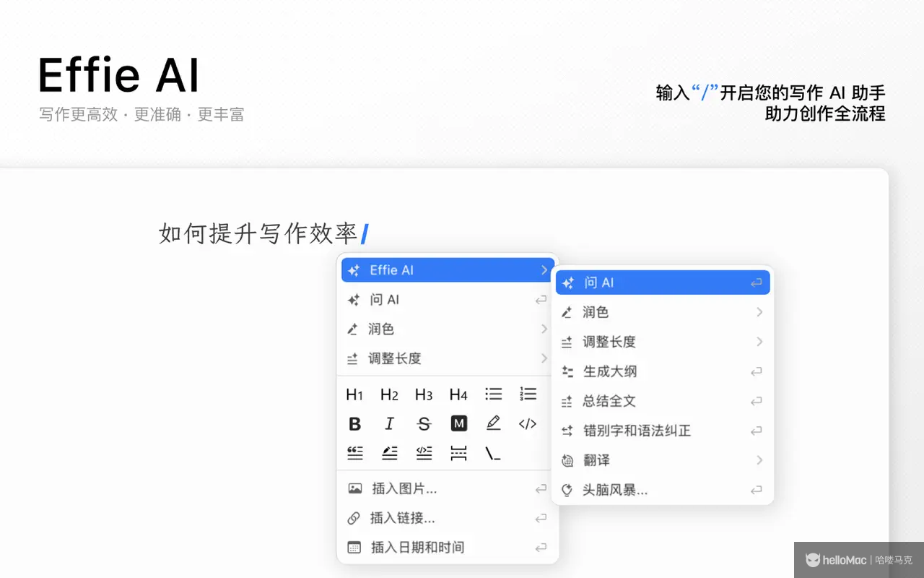Viewport: 924px width, 578px height.
Task: Select 总结全文 in the submenu
Action: pyautogui.click(x=663, y=401)
